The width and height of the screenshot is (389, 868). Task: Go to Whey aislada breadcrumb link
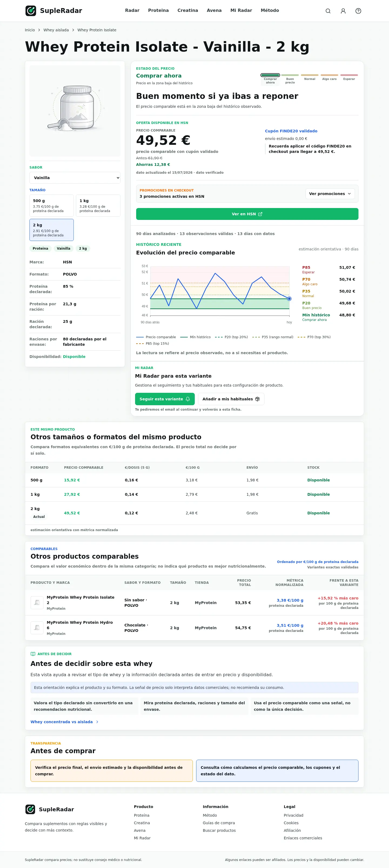coord(56,30)
